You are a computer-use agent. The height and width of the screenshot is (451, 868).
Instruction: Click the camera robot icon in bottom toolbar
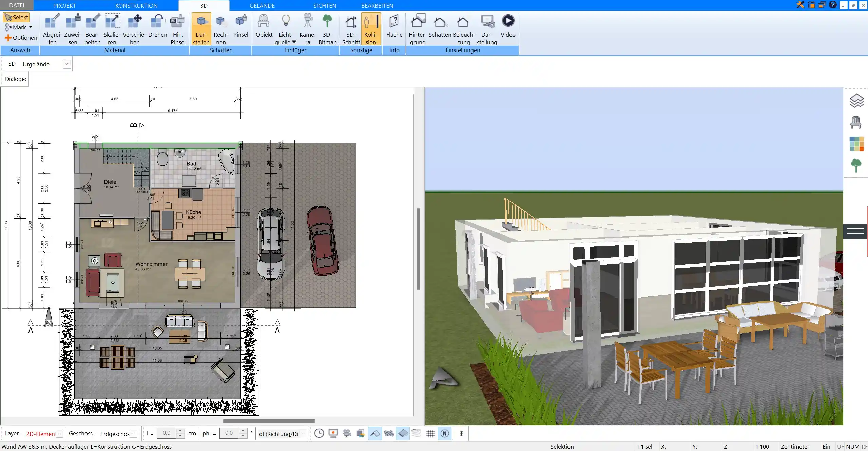tap(347, 433)
